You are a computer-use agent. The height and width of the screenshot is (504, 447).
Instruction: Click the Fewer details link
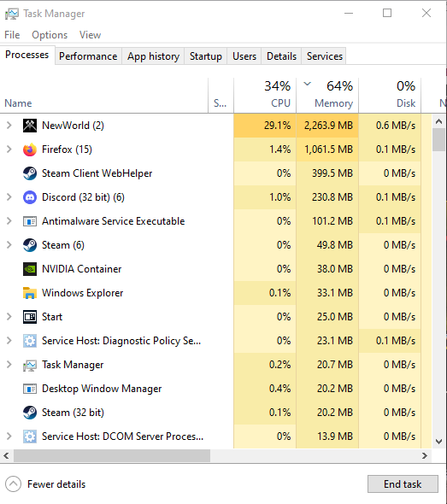[56, 484]
